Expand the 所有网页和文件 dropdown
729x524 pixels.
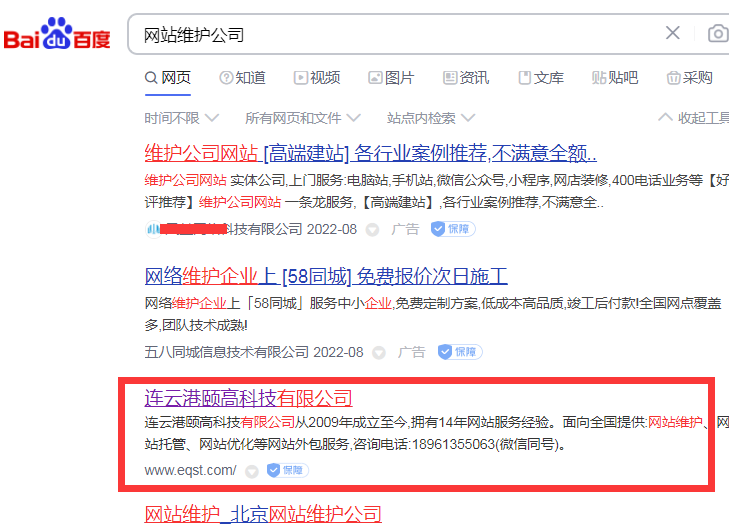coord(303,118)
